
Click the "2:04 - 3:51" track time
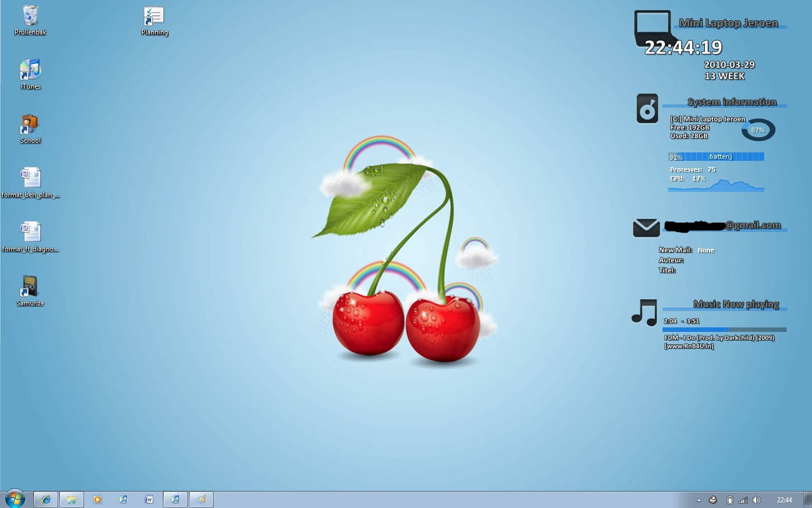(x=681, y=321)
